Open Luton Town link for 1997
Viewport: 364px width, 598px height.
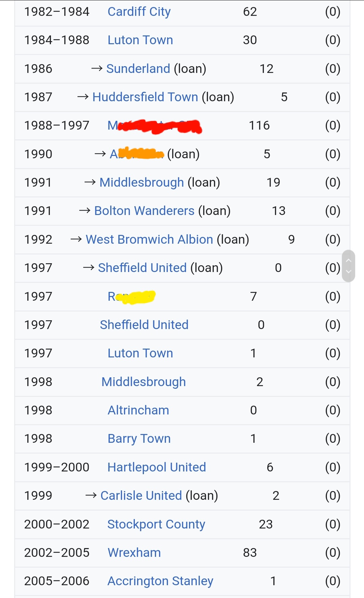[140, 353]
